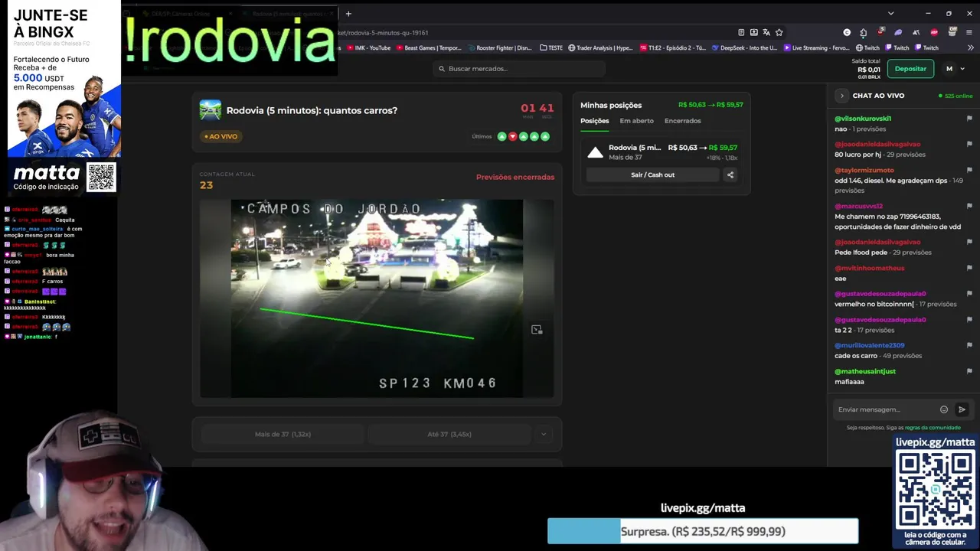Viewport: 980px width, 551px height.
Task: Click the AO VIVO live badge
Action: click(x=221, y=136)
